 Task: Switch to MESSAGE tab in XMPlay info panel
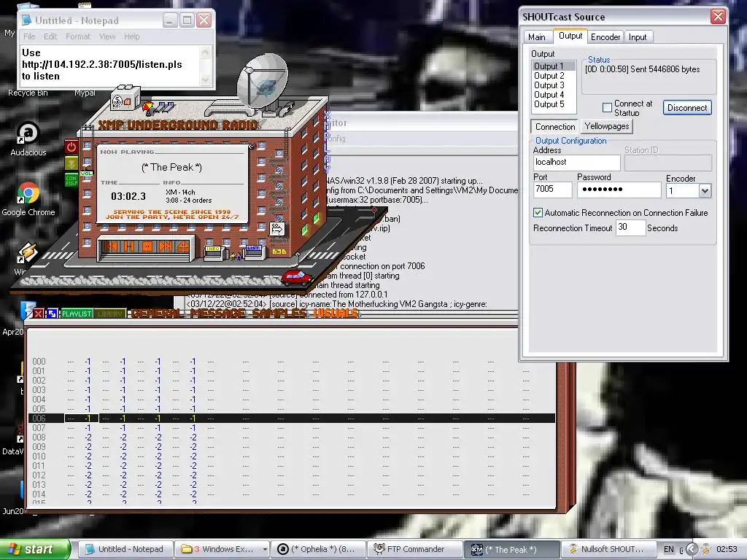tap(219, 314)
